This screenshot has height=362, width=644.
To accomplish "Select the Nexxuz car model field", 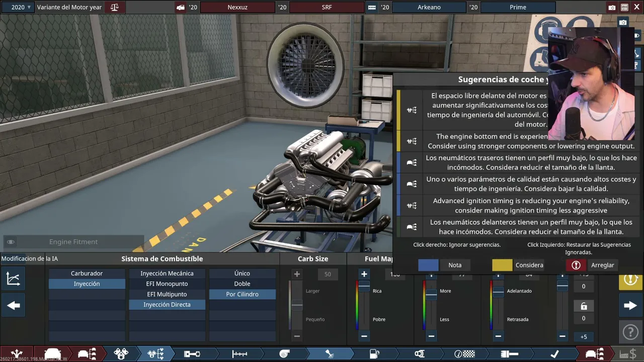I will click(x=237, y=7).
